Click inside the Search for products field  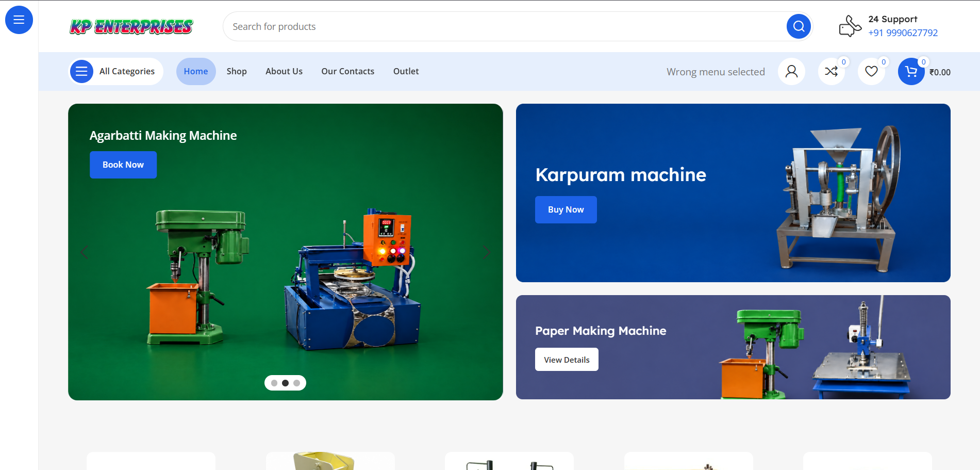click(505, 26)
